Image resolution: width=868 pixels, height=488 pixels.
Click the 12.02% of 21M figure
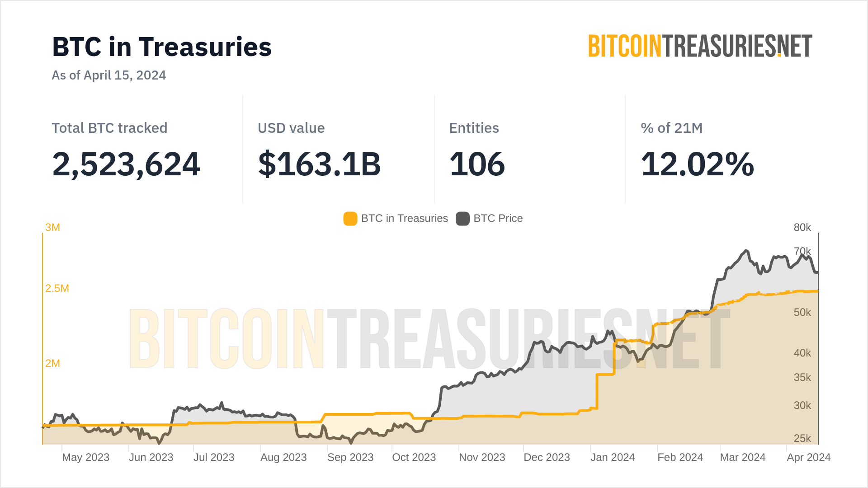pos(697,164)
